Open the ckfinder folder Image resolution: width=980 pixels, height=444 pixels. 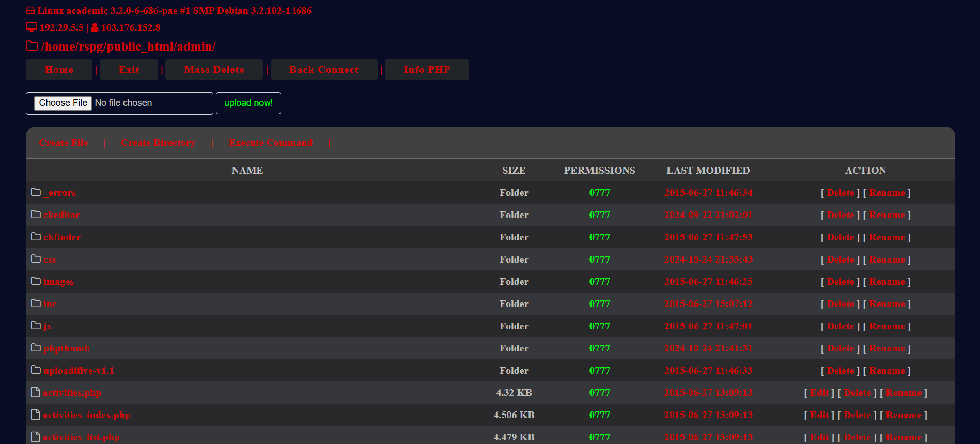62,237
